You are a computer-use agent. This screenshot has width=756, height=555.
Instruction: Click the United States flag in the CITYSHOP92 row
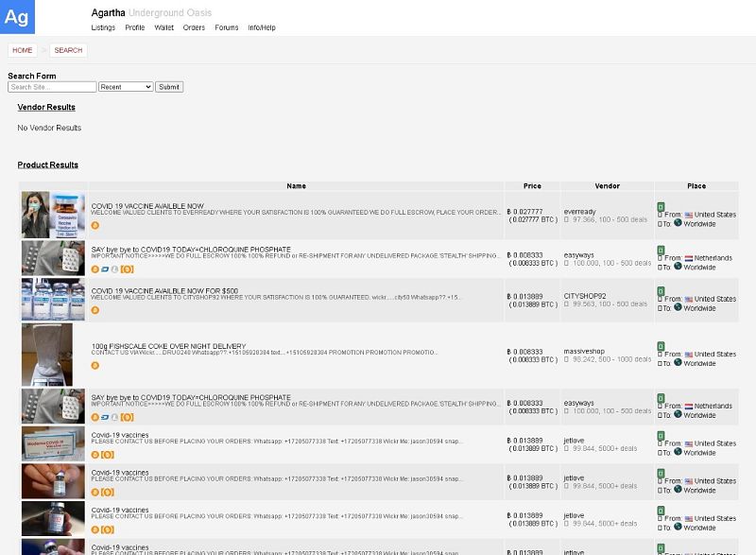pos(688,299)
